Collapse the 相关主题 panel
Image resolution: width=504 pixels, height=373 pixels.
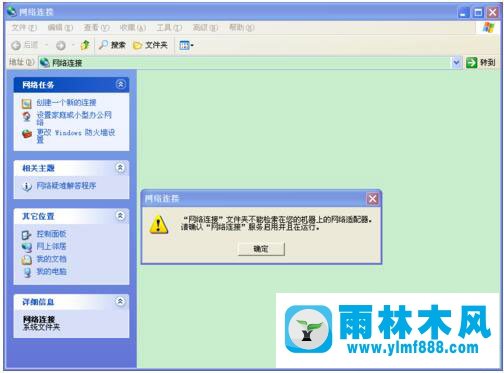pos(120,167)
